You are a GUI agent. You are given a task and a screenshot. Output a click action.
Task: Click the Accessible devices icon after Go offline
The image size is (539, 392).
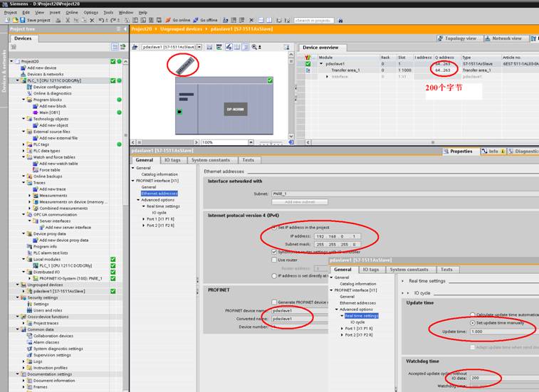[226, 20]
